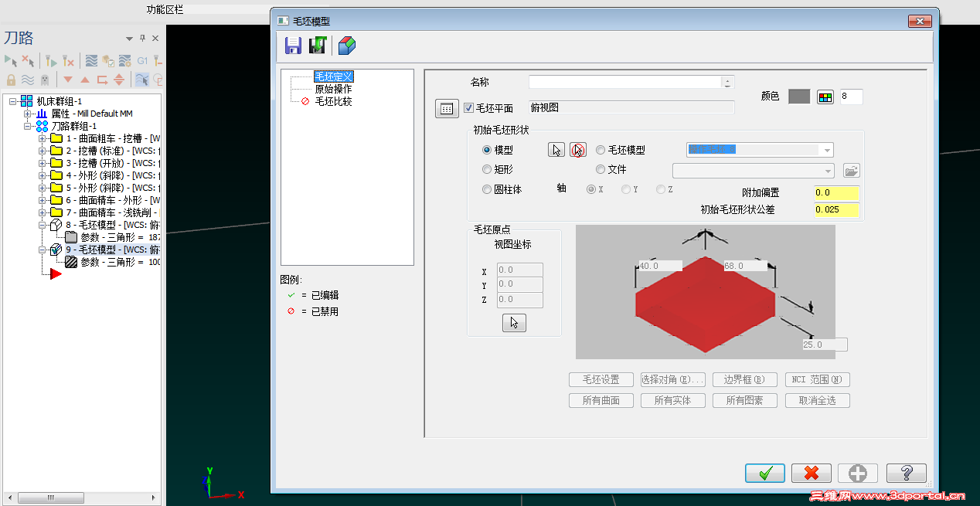
Task: Click the save icon in stock model dialog
Action: (292, 46)
